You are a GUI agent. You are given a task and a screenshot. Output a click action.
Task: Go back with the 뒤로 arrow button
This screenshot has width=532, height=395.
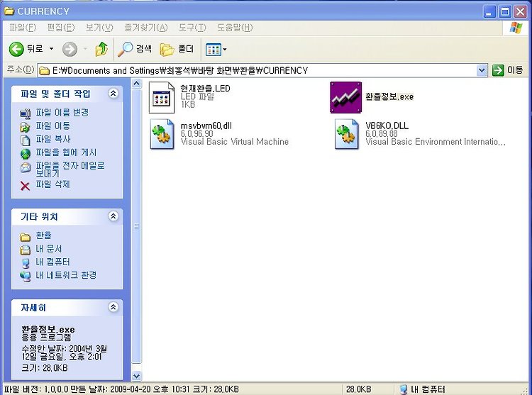coord(26,49)
